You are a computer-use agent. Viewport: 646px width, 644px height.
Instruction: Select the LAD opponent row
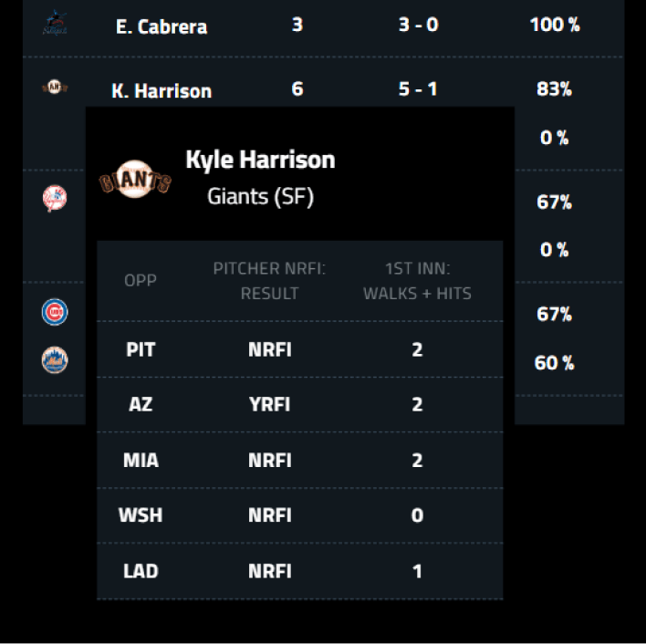(141, 571)
